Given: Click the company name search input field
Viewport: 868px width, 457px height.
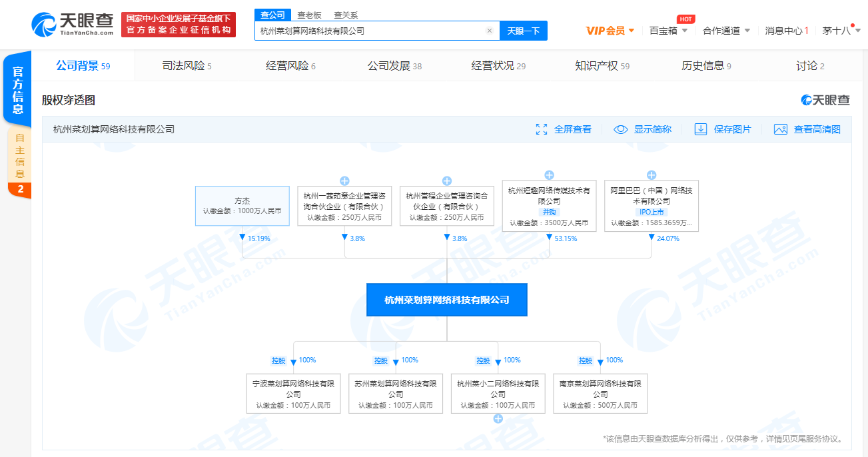Looking at the screenshot, I should (370, 31).
